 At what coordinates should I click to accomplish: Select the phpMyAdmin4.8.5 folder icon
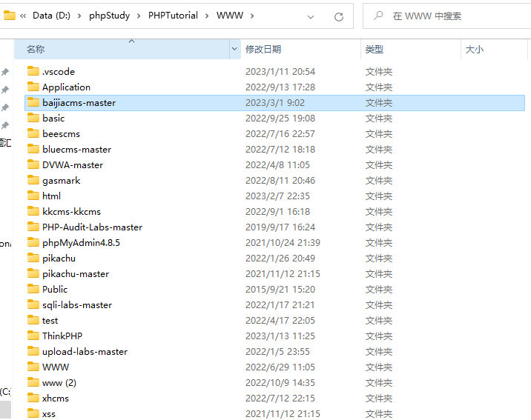pyautogui.click(x=33, y=242)
